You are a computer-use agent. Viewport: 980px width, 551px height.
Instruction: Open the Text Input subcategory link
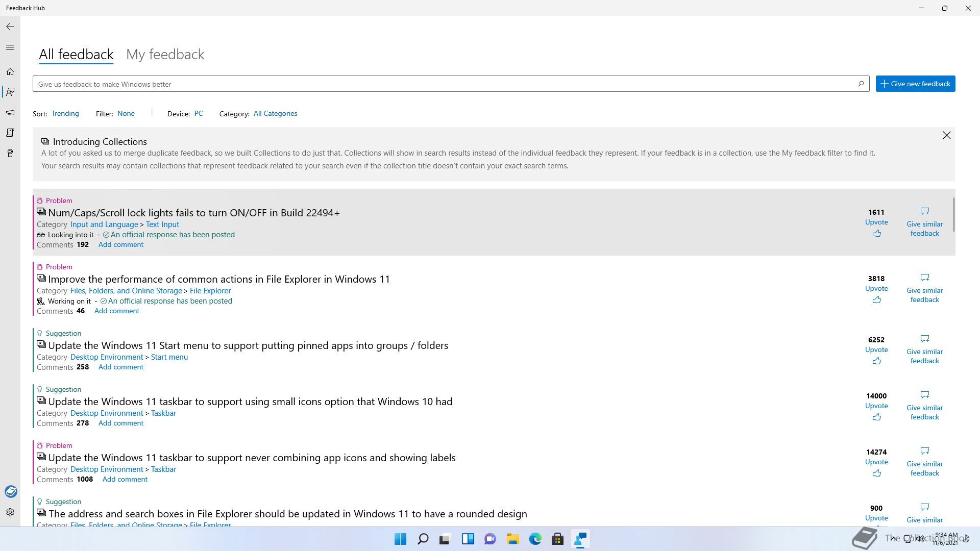click(x=162, y=224)
